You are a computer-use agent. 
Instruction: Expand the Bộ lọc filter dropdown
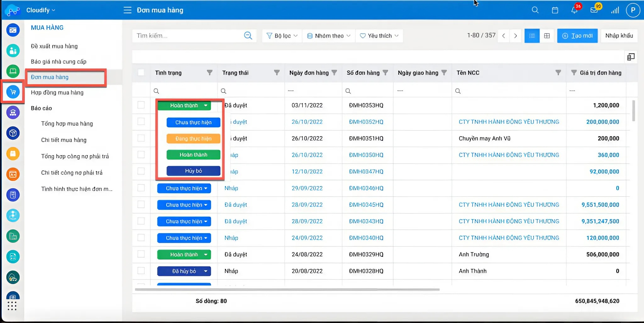282,36
